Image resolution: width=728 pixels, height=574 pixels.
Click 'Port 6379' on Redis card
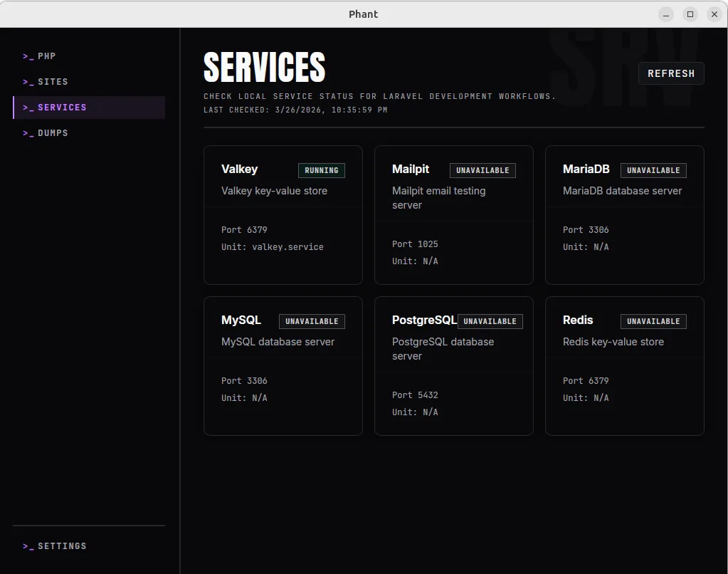pyautogui.click(x=586, y=381)
